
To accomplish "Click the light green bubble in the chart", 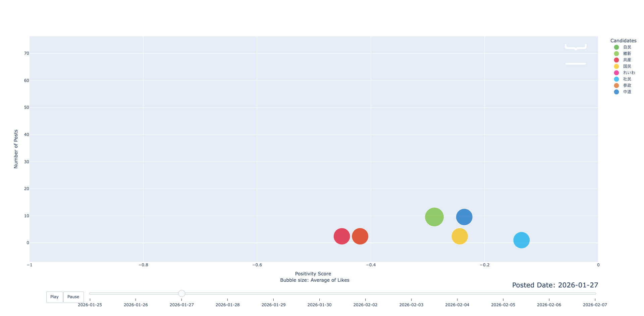I will point(434,217).
